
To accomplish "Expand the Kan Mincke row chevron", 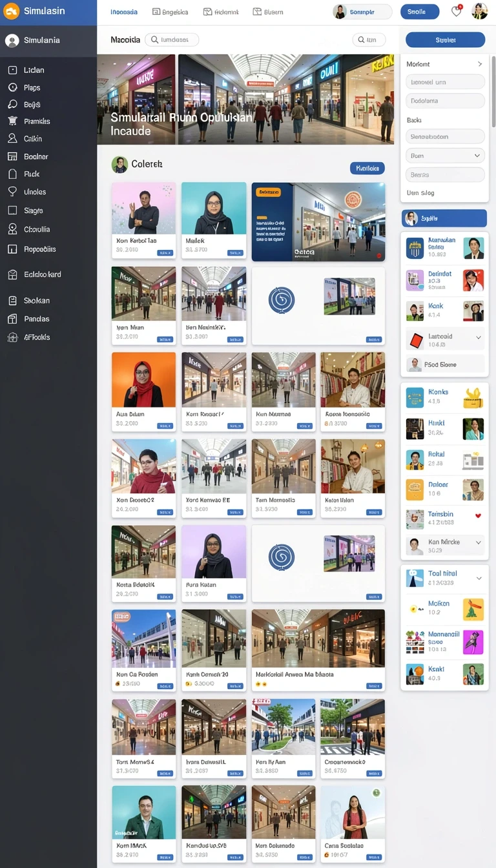I will tap(479, 543).
